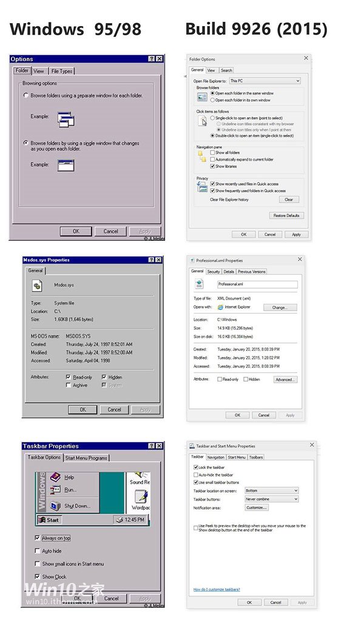Click the Browse folders icon in Folder Options
This screenshot has width=364, height=617.
pos(202,97)
